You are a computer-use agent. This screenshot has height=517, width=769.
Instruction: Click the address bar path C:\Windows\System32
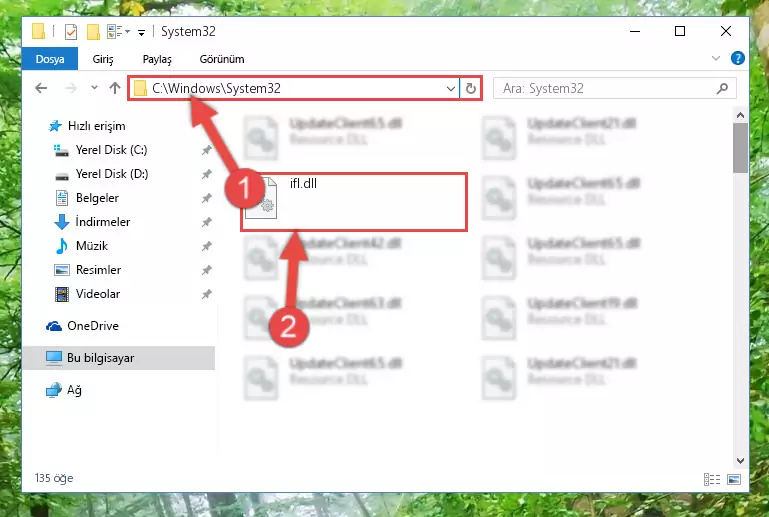(x=216, y=88)
